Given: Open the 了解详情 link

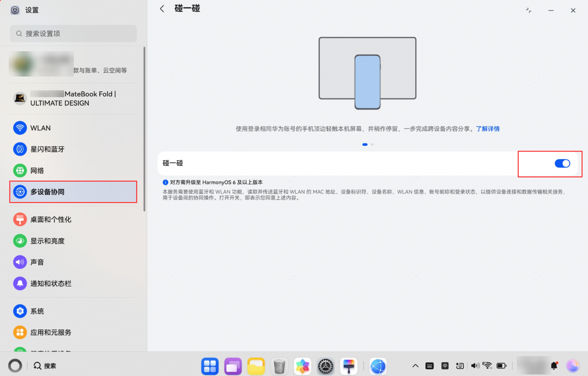Looking at the screenshot, I should 488,129.
